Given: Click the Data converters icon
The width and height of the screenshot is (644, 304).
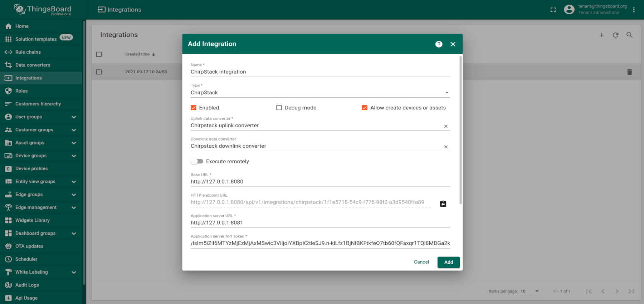Looking at the screenshot, I should [8, 65].
